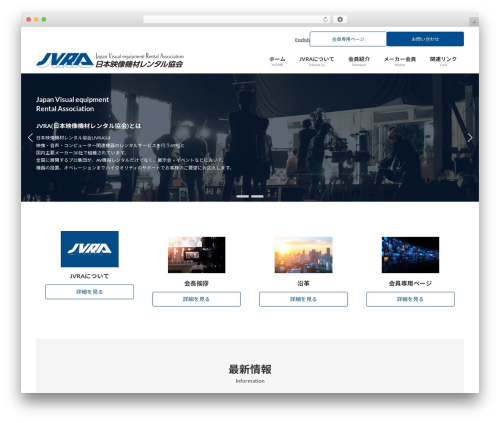Screen dimensions: 500x423
Task: Click the 最新情報 section heading
Action: click(x=250, y=369)
